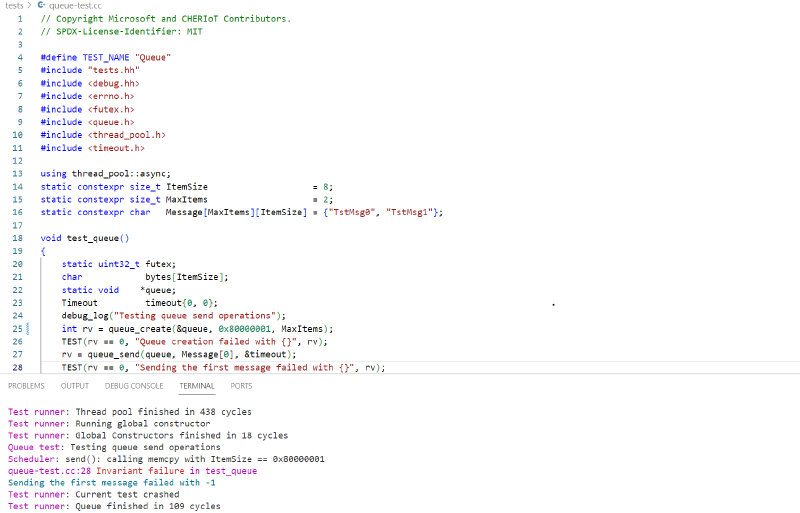Open the OUTPUT panel tab
The height and width of the screenshot is (513, 800).
(75, 385)
